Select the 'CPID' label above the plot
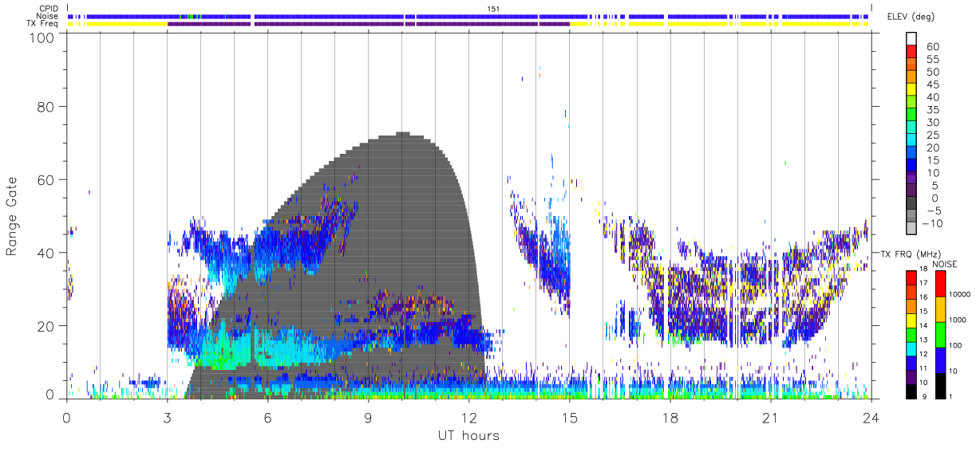 (x=49, y=9)
